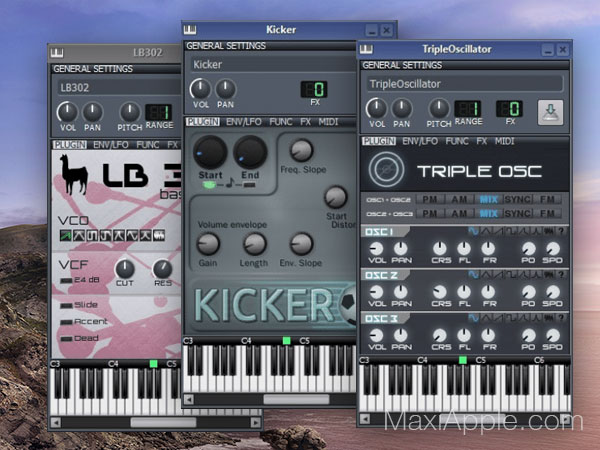Screen dimensions: 600x450
Task: Click the piano icon in Kicker title bar
Action: click(x=189, y=29)
